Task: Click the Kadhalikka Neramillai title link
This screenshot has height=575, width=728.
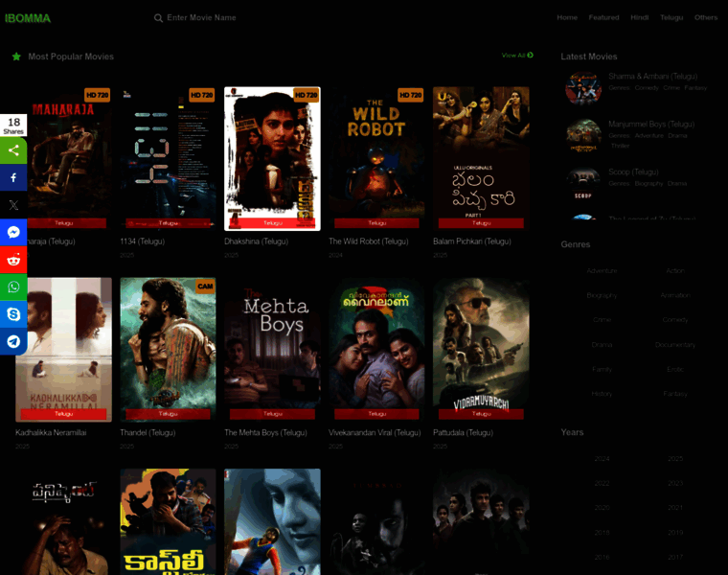Action: pos(51,432)
